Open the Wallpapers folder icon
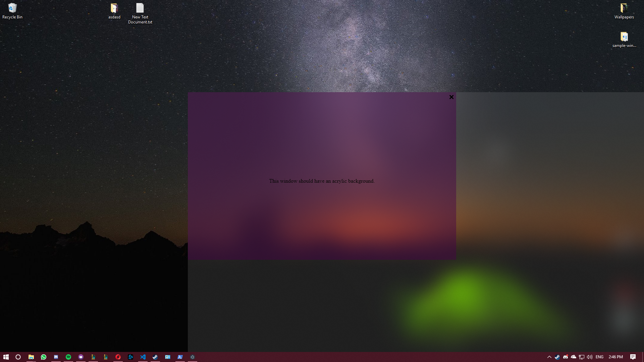The image size is (644, 362). click(x=624, y=11)
